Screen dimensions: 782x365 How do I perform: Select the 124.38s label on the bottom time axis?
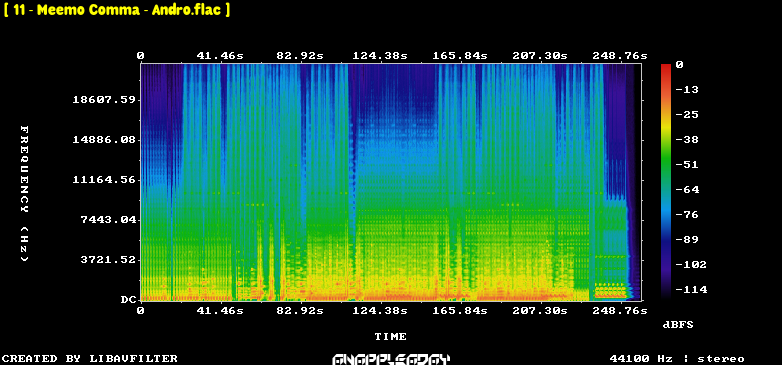click(380, 311)
